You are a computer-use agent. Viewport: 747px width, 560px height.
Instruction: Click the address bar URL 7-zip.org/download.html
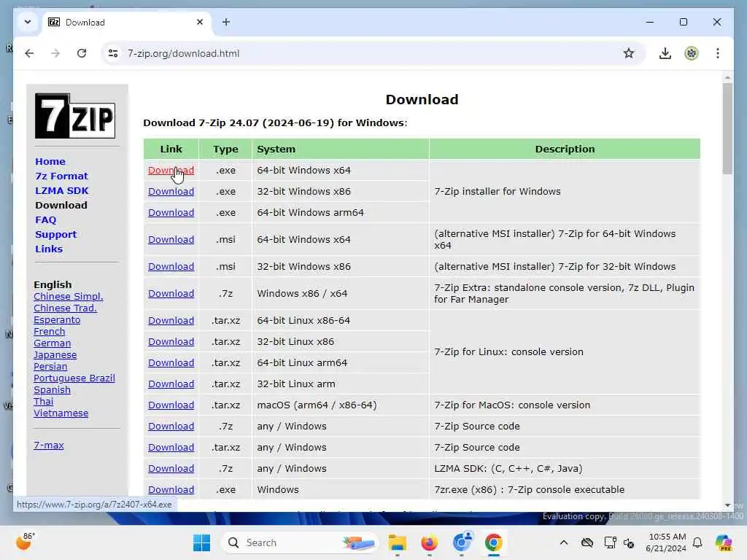[183, 53]
